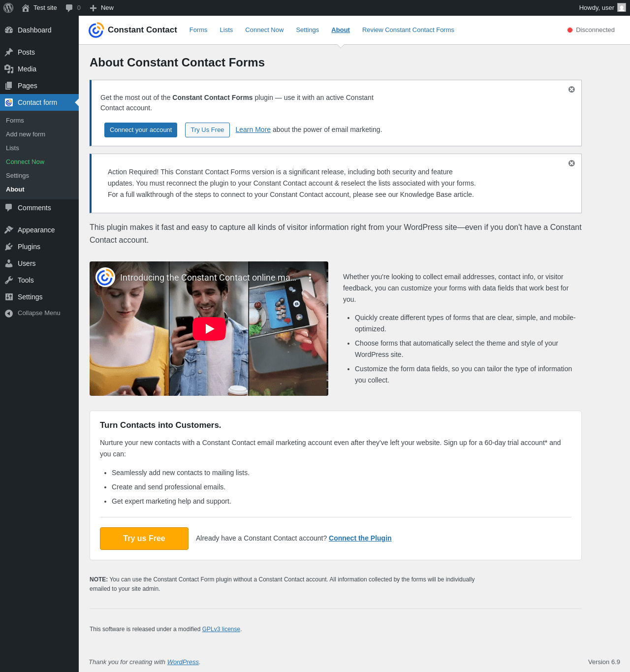Open the Settings tab in plugin header

tap(308, 30)
